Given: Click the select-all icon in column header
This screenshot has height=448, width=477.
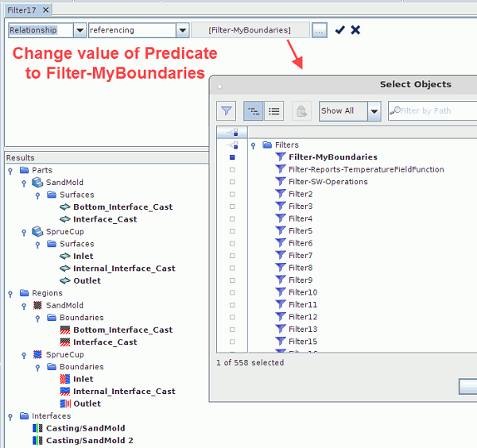Looking at the screenshot, I should pyautogui.click(x=233, y=133).
